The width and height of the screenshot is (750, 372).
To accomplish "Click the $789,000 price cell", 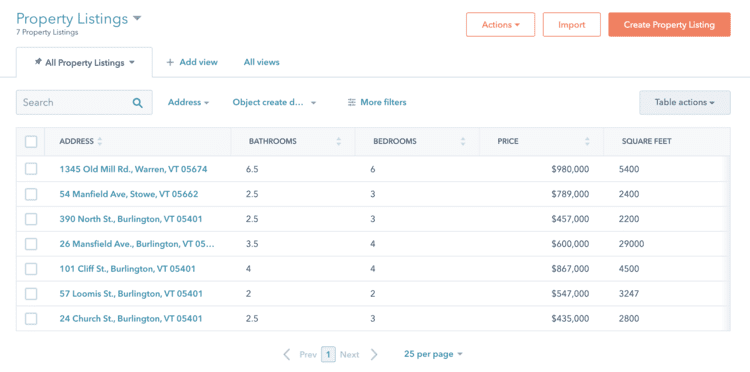I will pyautogui.click(x=570, y=194).
